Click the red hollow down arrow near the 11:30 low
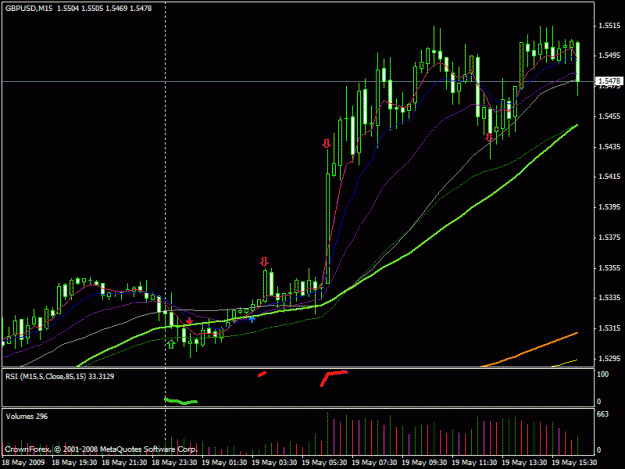This screenshot has width=625, height=469. (489, 137)
